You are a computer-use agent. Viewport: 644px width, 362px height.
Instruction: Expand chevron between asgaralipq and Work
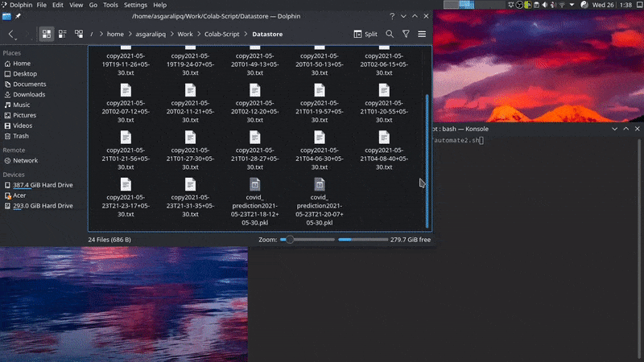(x=171, y=34)
